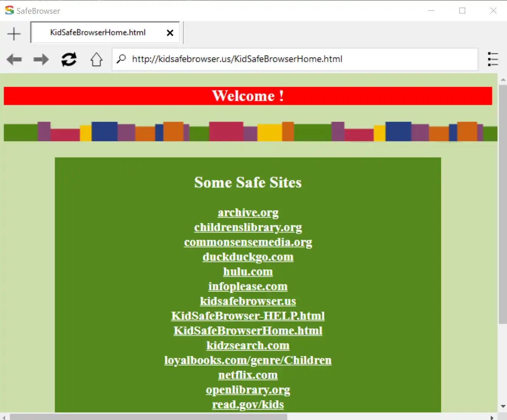Open the archive.org link
The width and height of the screenshot is (507, 420).
[248, 212]
